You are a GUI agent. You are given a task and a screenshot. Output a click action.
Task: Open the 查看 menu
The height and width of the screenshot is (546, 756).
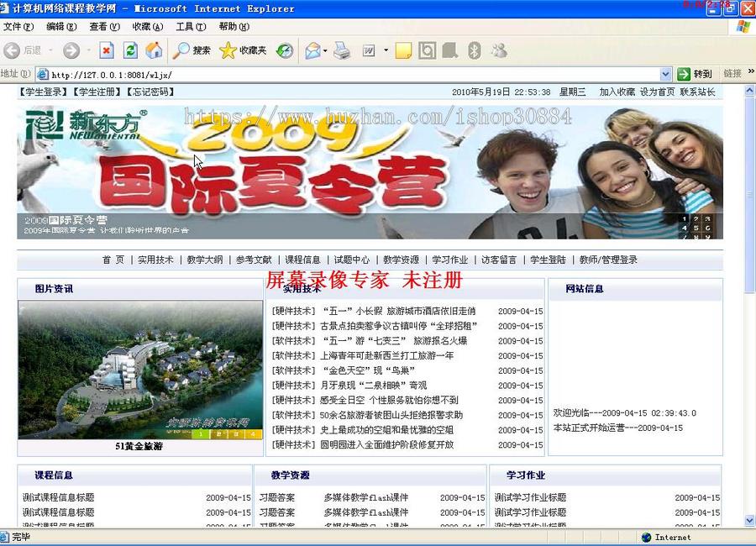(x=105, y=27)
